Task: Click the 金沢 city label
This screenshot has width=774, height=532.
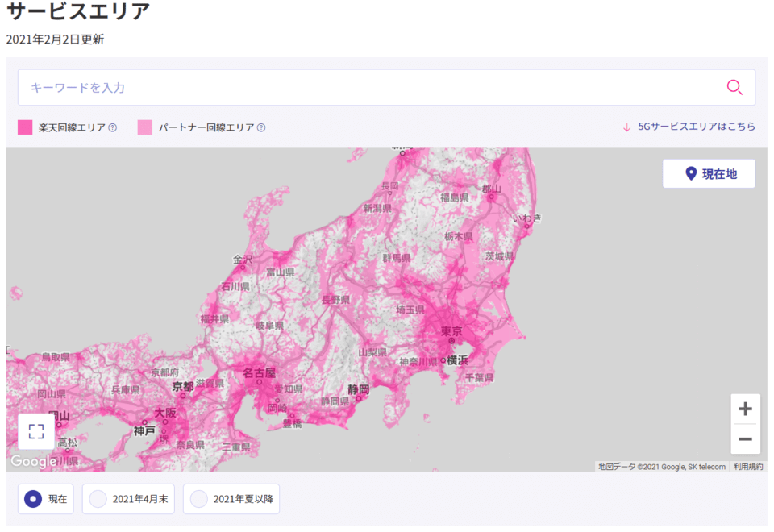Action: [243, 259]
